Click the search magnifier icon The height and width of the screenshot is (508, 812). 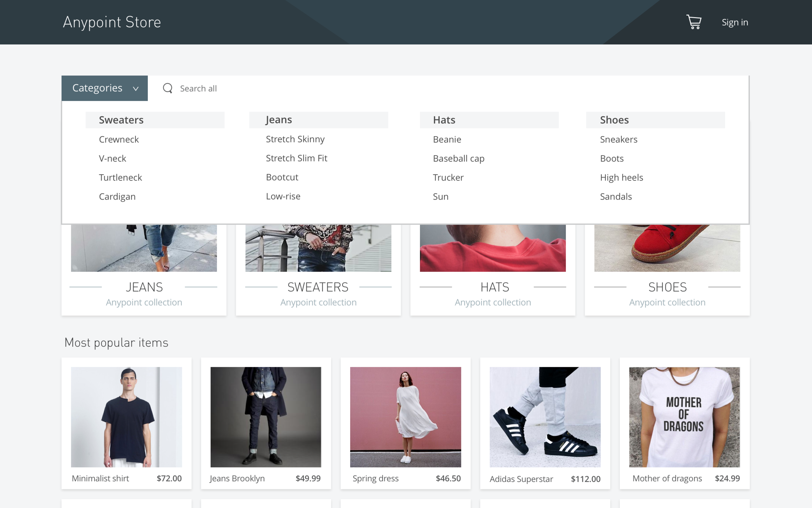(168, 88)
